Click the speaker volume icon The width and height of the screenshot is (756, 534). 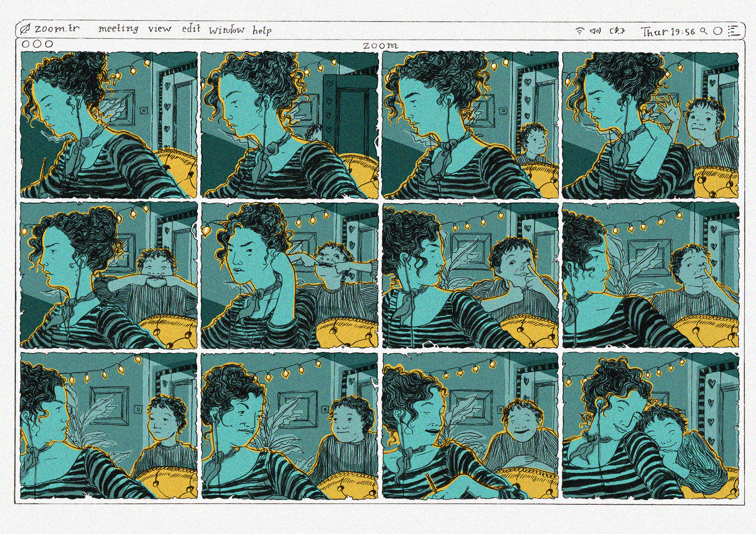(x=595, y=31)
